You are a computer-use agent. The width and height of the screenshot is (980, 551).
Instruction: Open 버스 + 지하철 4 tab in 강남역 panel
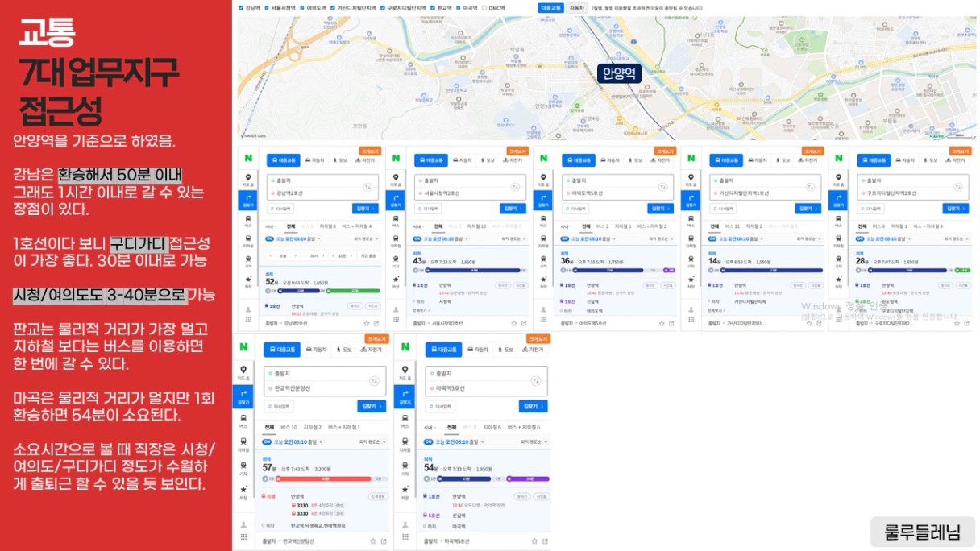coord(357,226)
